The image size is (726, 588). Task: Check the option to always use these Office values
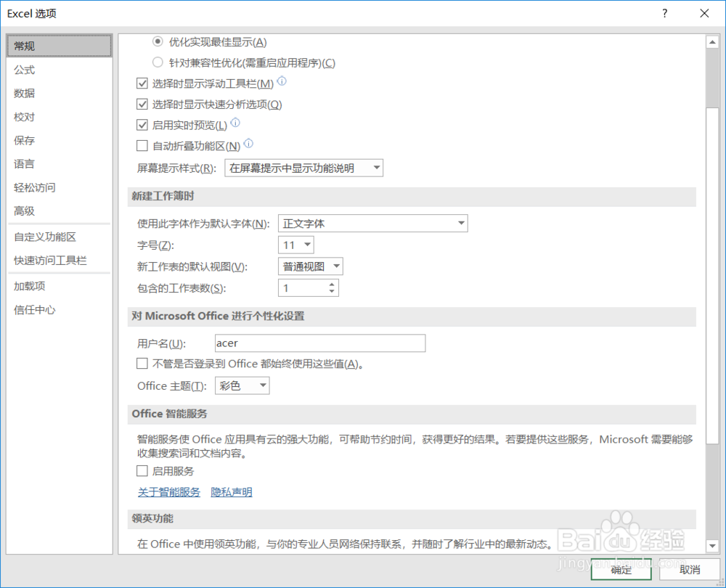pyautogui.click(x=142, y=363)
